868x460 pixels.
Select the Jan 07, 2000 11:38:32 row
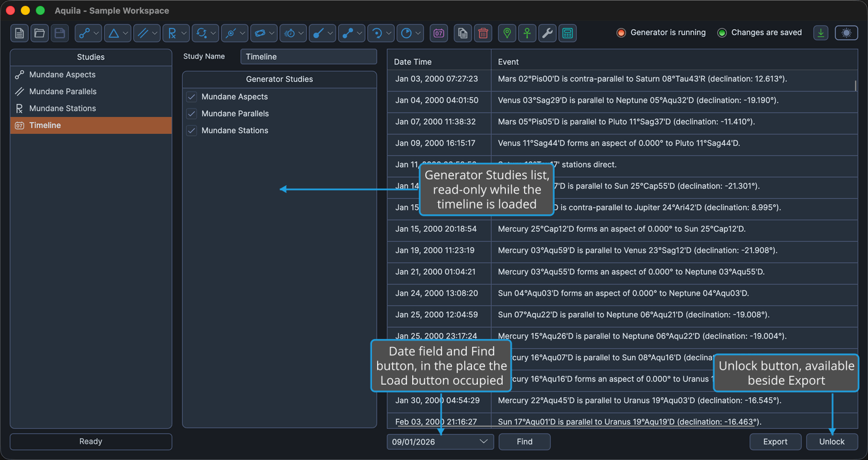pos(622,121)
